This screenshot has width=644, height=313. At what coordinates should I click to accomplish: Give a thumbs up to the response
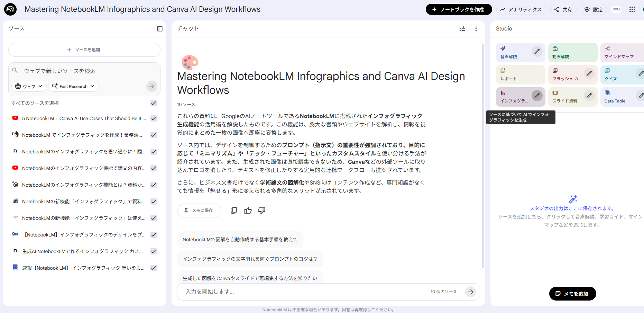pyautogui.click(x=248, y=210)
